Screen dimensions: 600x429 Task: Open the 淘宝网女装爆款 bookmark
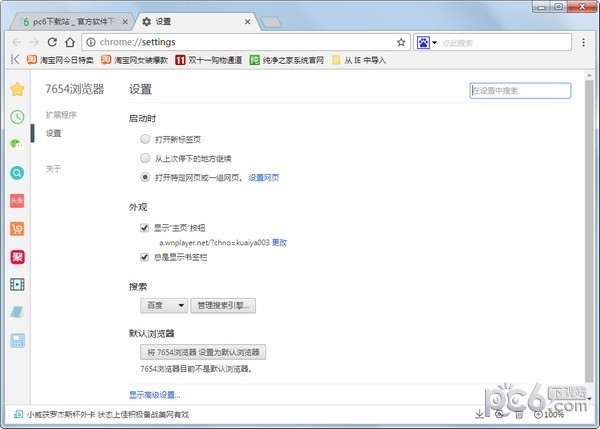tap(134, 60)
